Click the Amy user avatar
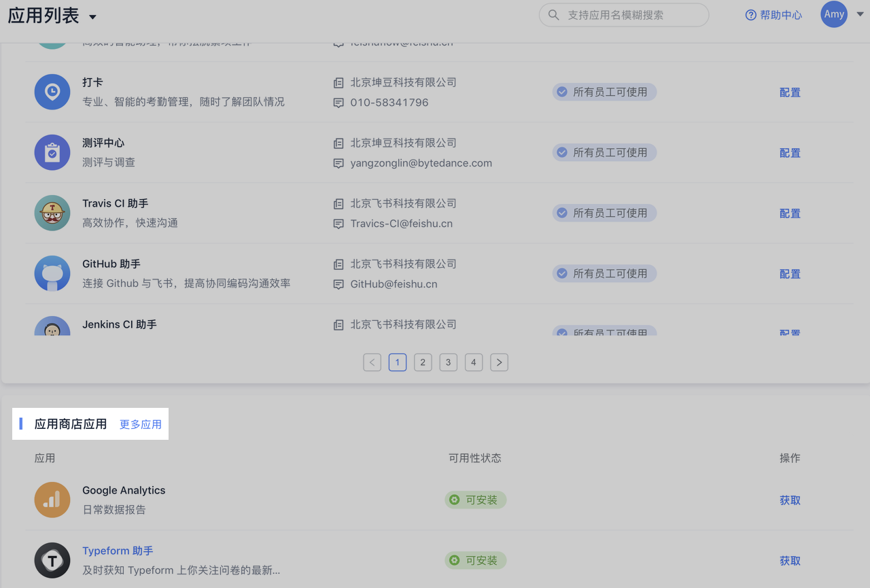 pyautogui.click(x=834, y=14)
